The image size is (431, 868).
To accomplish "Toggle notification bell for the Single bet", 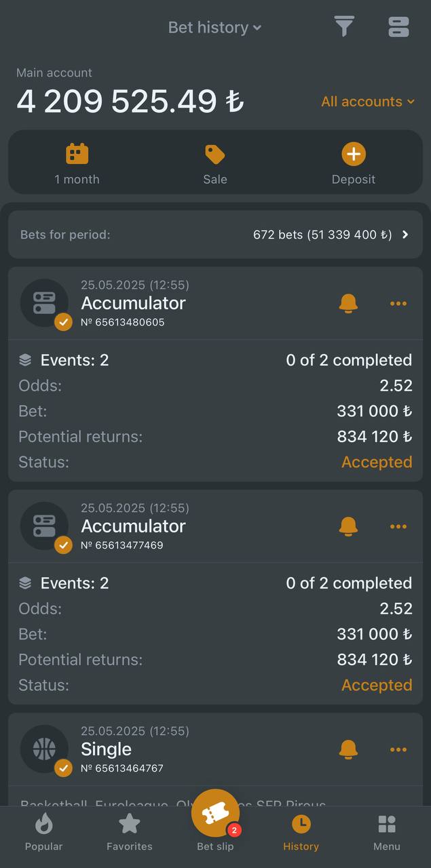I will click(x=348, y=749).
